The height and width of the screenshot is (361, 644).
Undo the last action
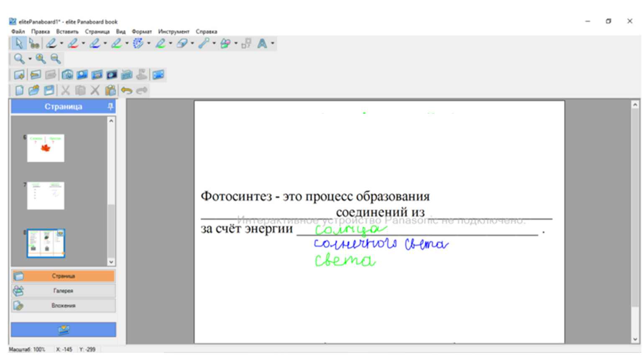pyautogui.click(x=126, y=90)
